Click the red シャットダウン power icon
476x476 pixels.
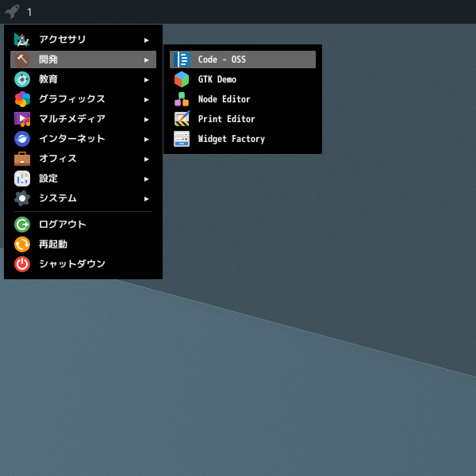(x=22, y=263)
